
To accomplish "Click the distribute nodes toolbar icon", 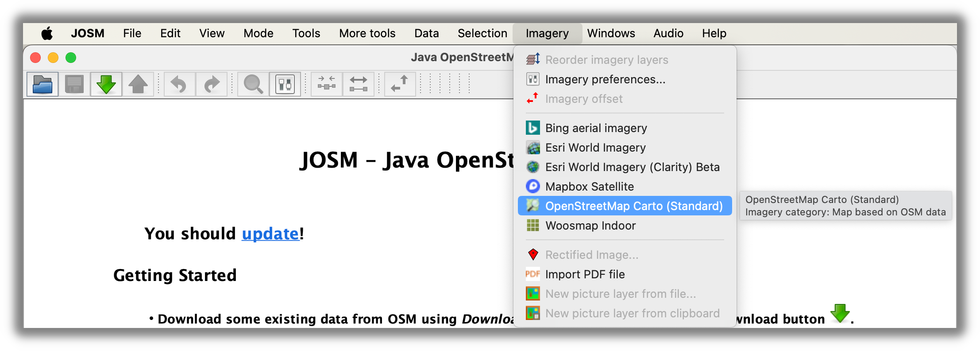I will pyautogui.click(x=359, y=84).
